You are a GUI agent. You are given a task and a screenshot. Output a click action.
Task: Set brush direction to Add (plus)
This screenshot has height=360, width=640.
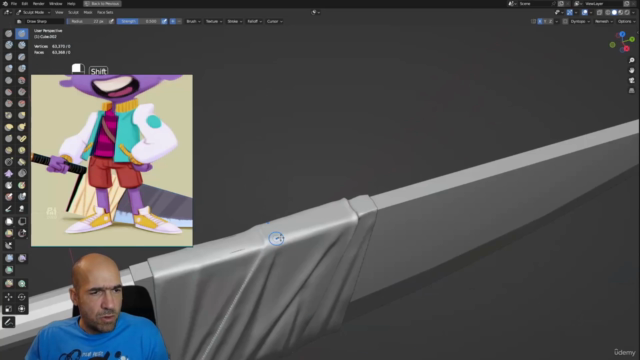click(173, 21)
